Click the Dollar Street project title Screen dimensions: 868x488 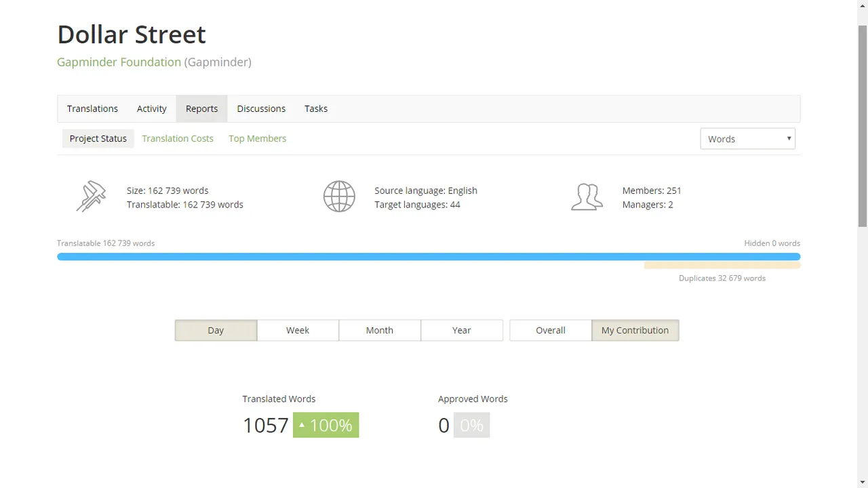[x=132, y=34]
